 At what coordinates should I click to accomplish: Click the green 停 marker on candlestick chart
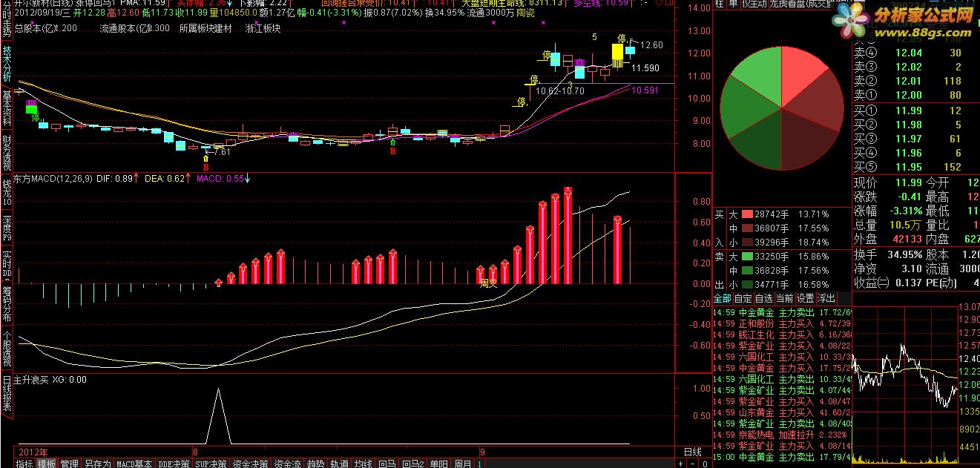36,118
